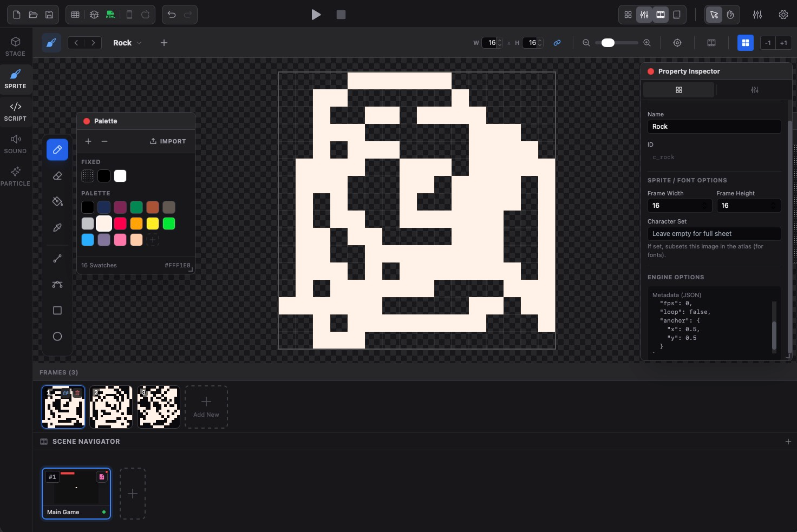This screenshot has height=532, width=797.
Task: Start the game with Play button
Action: click(x=316, y=15)
